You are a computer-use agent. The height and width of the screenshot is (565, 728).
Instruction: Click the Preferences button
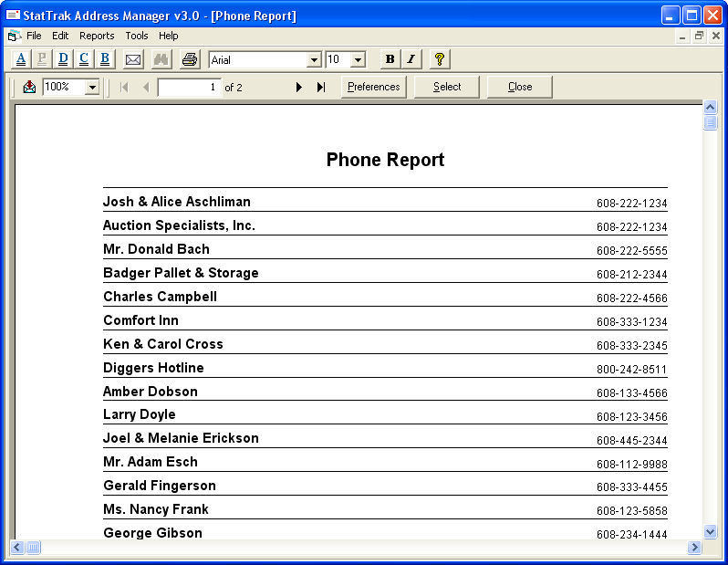[374, 87]
